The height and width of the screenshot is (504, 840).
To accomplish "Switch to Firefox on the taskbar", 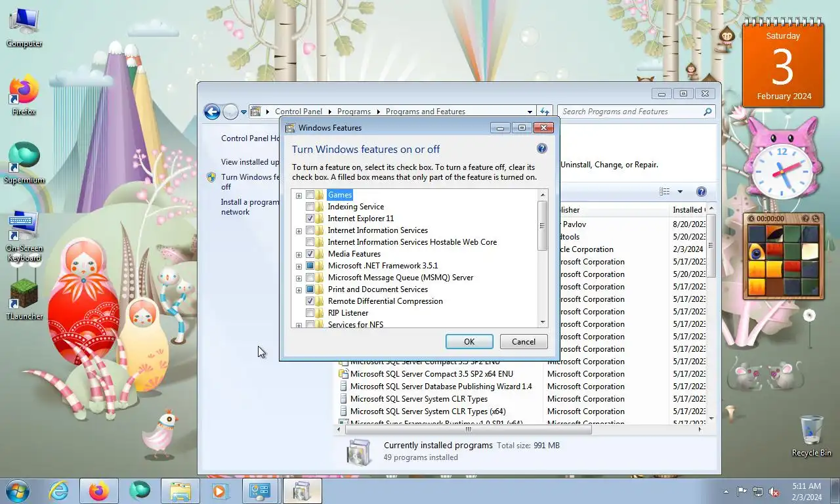I will click(99, 491).
